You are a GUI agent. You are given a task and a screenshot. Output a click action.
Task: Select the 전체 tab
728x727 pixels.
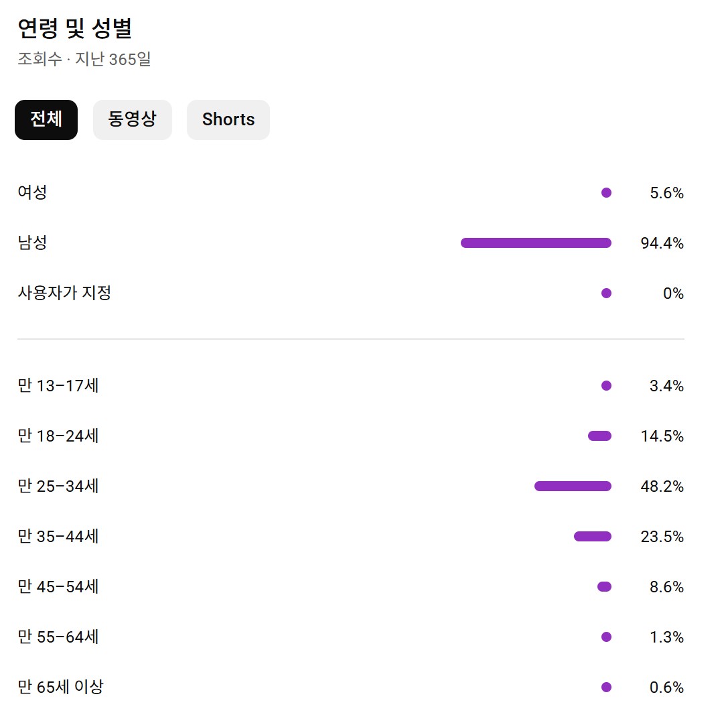(x=46, y=120)
